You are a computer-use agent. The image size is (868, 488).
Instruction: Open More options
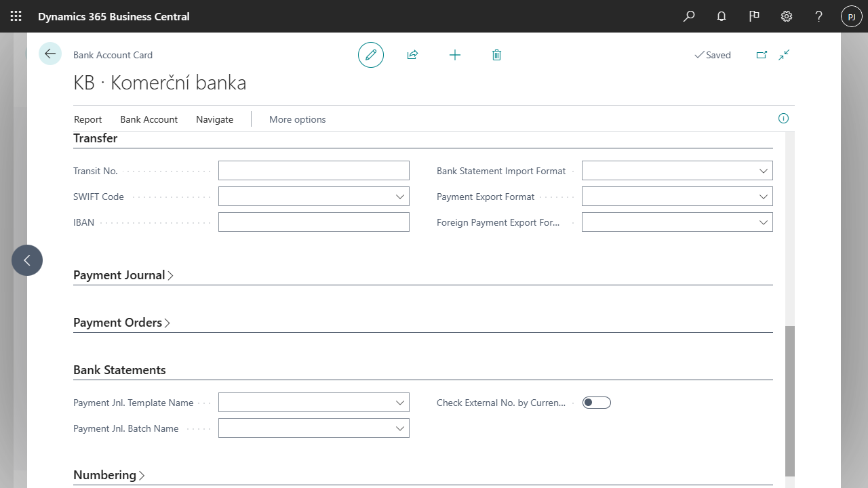tap(297, 119)
